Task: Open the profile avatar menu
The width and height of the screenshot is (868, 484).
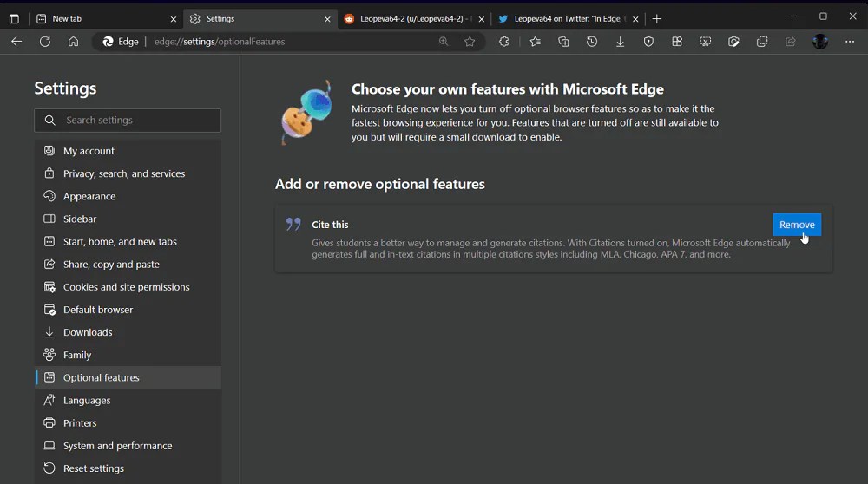Action: [820, 42]
